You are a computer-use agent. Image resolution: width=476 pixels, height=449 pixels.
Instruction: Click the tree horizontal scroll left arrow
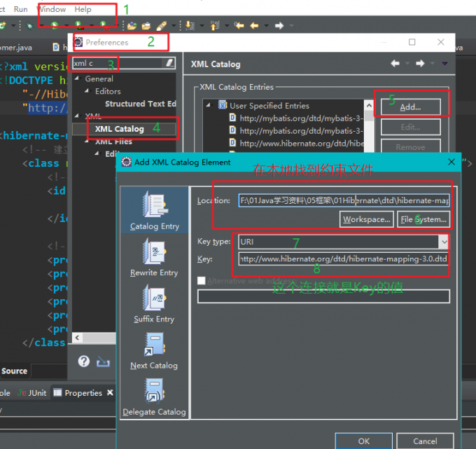click(x=78, y=338)
